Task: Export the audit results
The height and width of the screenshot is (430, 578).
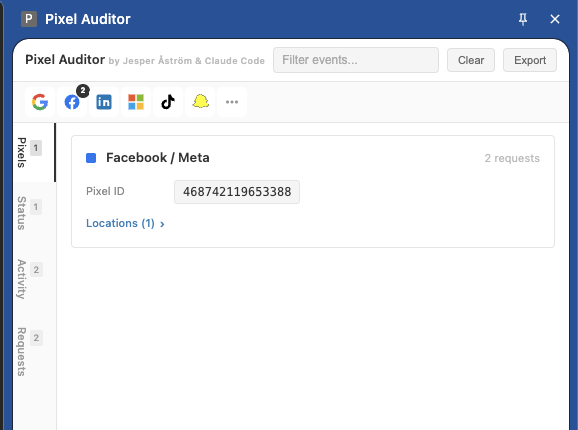Action: point(530,60)
